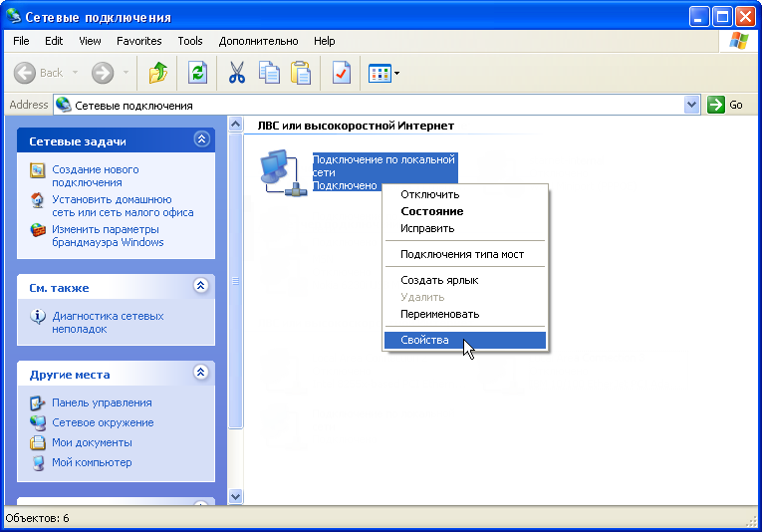The image size is (762, 532).
Task: Open the File menu
Action: tap(21, 41)
